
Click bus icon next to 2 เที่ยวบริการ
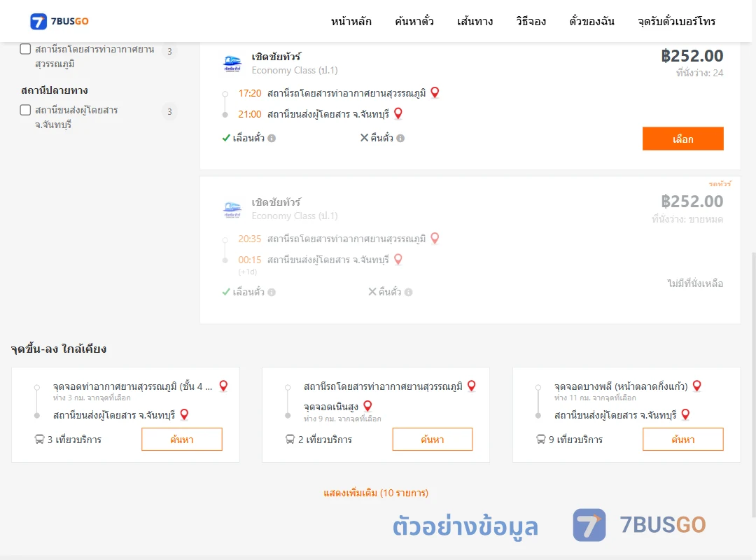(290, 440)
